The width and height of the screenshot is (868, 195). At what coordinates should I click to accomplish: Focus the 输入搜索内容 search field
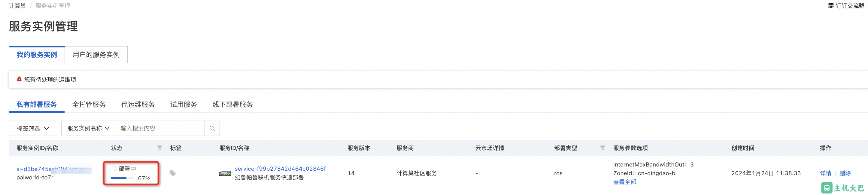[x=160, y=128]
